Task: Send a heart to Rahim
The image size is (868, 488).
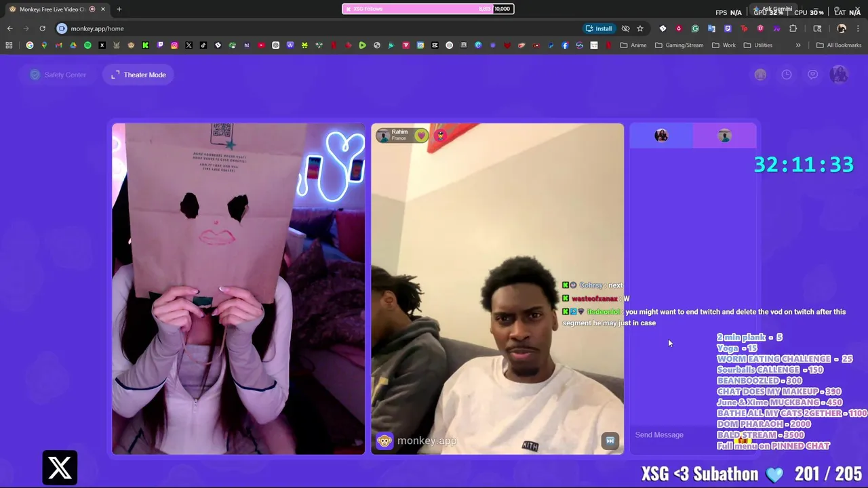Action: tap(421, 136)
